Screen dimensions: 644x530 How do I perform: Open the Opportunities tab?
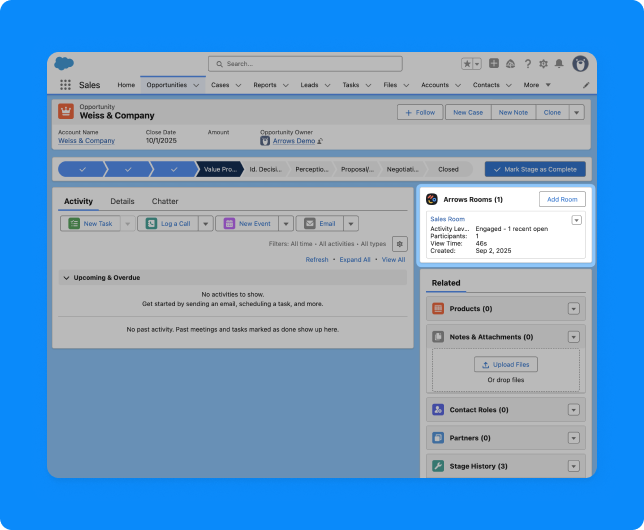(x=167, y=85)
